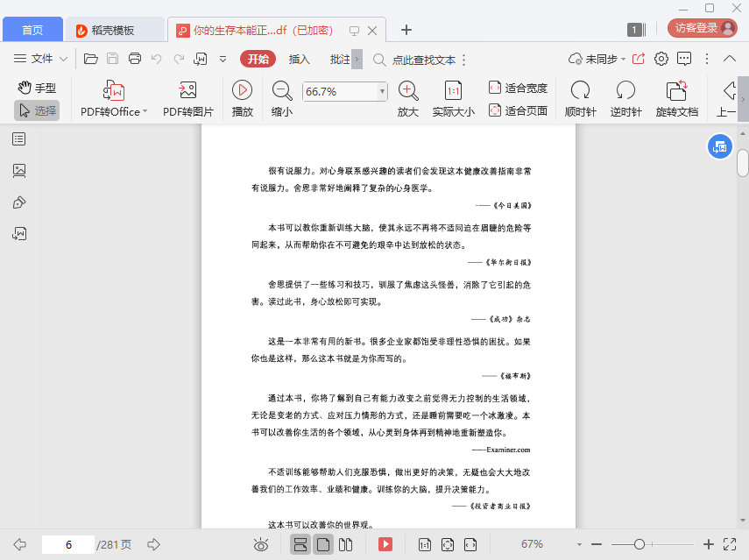Switch to the 批注 ribbon tab
The height and width of the screenshot is (560, 749).
[340, 59]
